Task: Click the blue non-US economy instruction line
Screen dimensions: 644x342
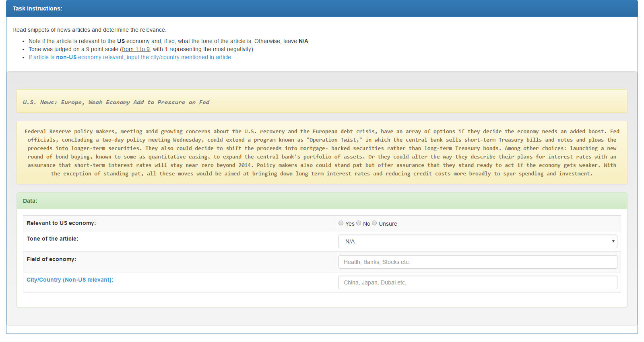Action: click(130, 57)
